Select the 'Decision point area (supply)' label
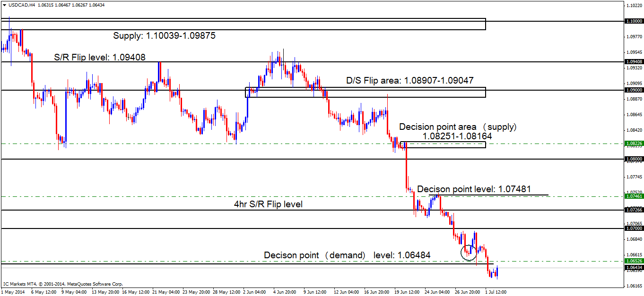644x296 pixels. point(458,127)
